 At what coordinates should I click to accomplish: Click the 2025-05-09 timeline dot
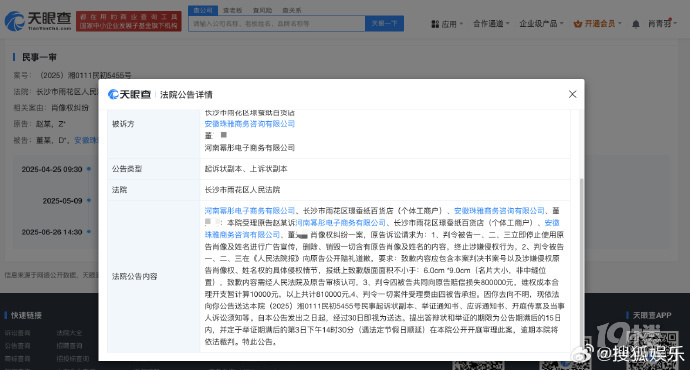tap(89, 201)
